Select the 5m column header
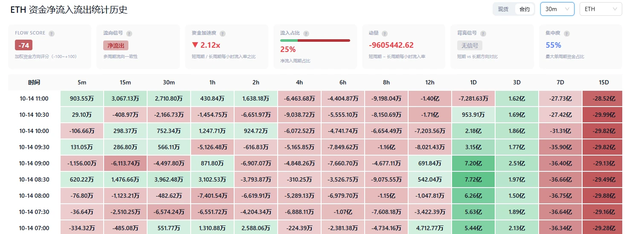The height and width of the screenshot is (234, 644). (x=82, y=82)
